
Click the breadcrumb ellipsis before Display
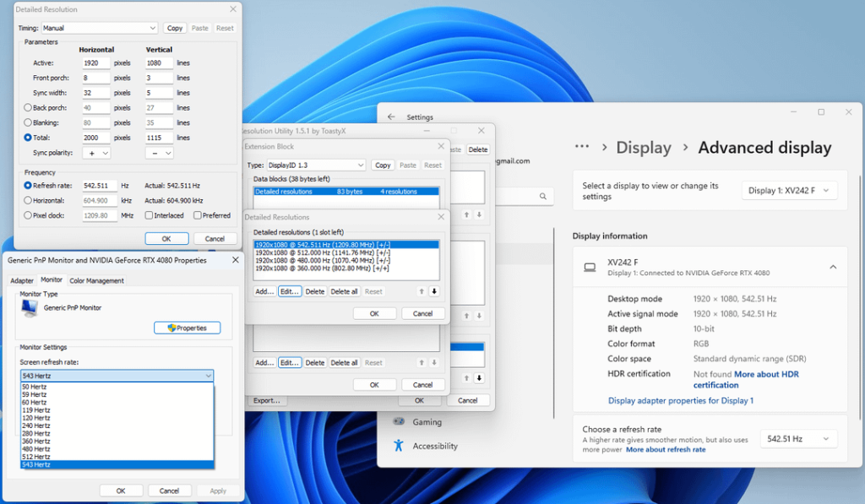click(x=582, y=147)
